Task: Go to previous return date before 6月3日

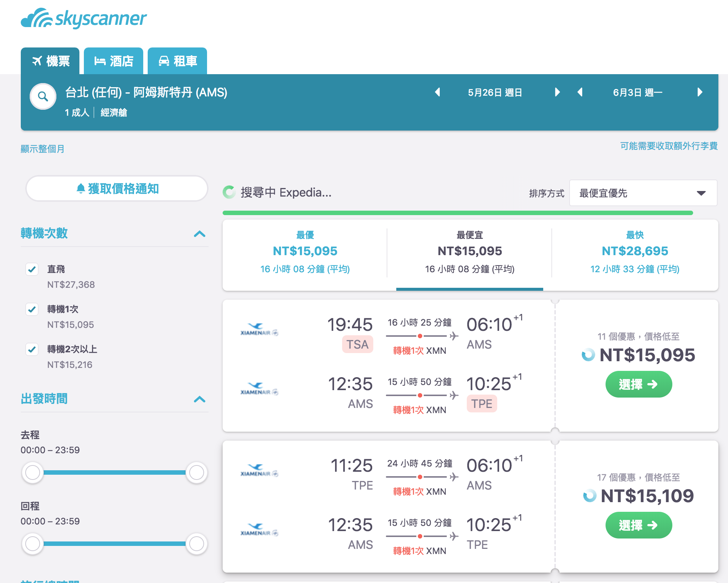Action: pos(580,92)
